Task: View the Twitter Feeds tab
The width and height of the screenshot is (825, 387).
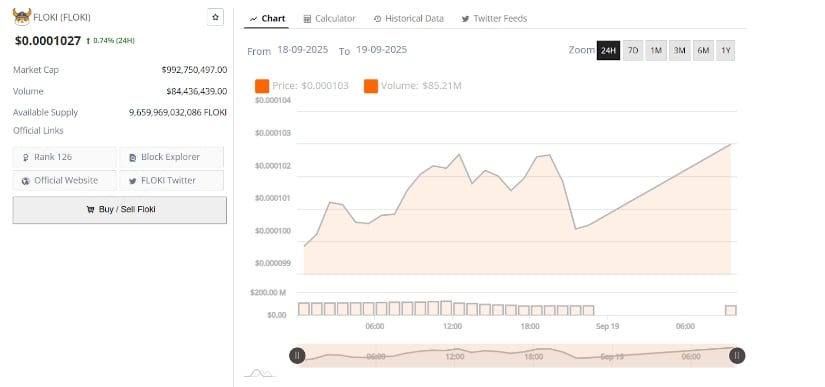Action: pos(494,18)
